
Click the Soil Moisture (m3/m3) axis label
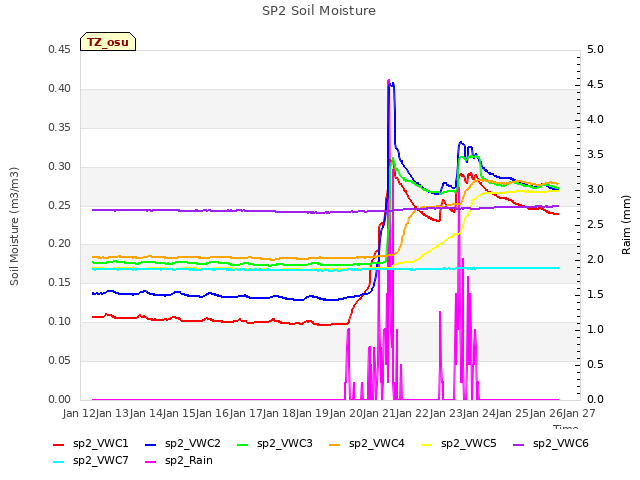coord(14,226)
